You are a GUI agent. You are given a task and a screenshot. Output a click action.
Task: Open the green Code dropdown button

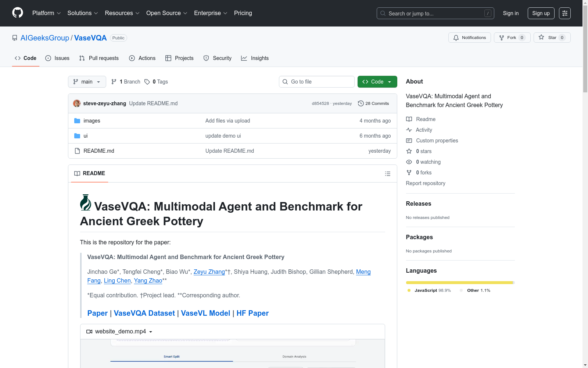pos(377,82)
